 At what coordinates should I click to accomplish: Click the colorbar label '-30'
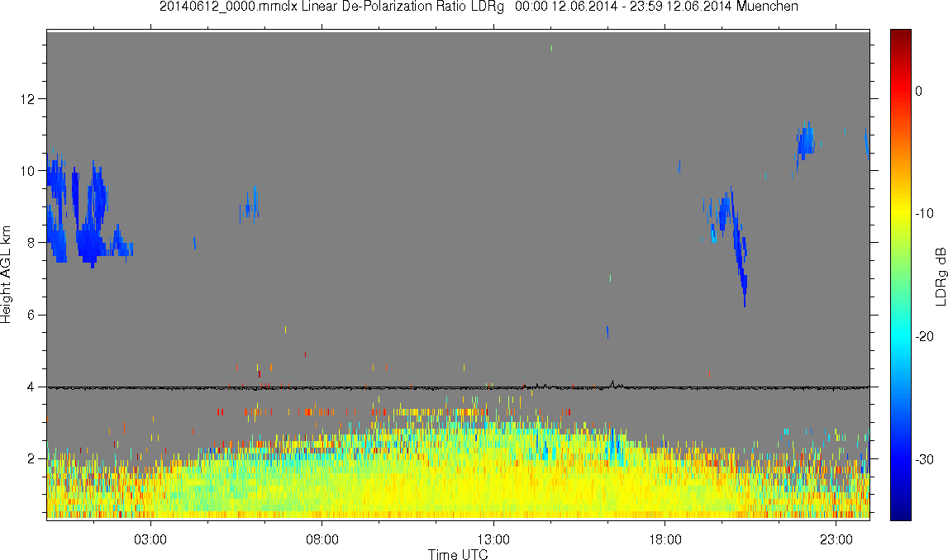(x=924, y=460)
